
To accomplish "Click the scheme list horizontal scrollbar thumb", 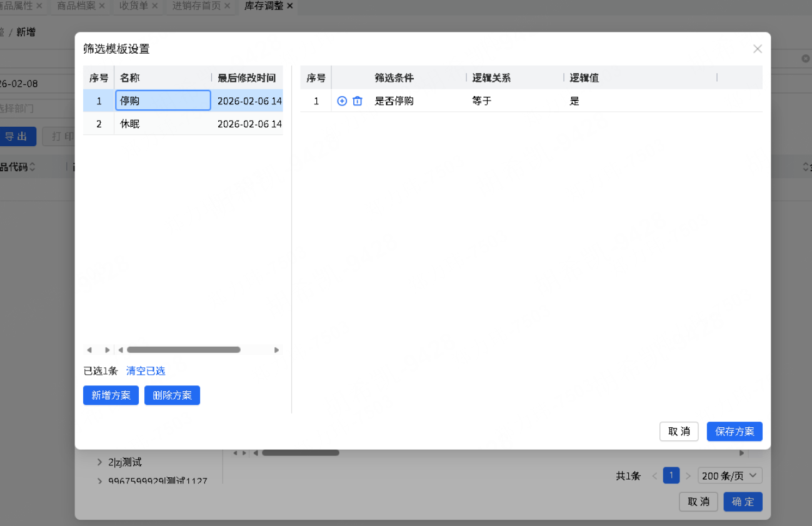I will (183, 350).
